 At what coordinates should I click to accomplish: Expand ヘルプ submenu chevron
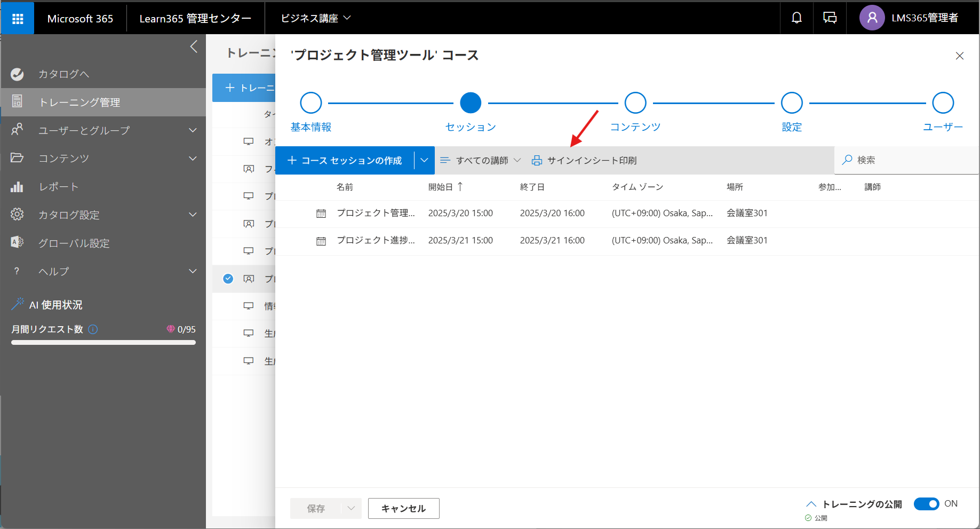(x=193, y=271)
